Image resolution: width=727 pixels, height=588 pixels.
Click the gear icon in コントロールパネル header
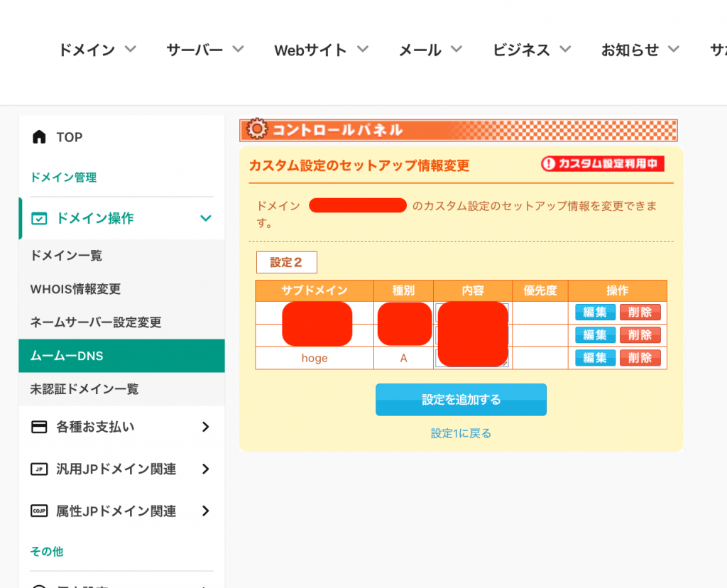(x=256, y=129)
